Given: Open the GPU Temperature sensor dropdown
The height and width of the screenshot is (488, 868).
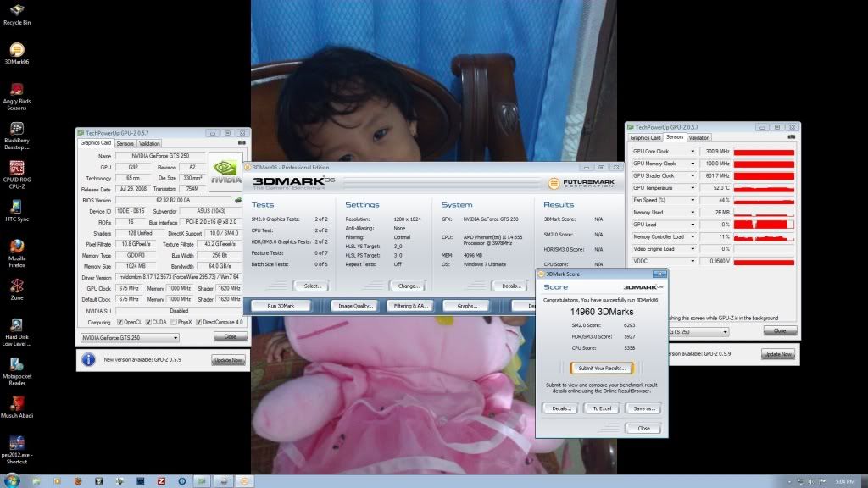Looking at the screenshot, I should [x=692, y=187].
